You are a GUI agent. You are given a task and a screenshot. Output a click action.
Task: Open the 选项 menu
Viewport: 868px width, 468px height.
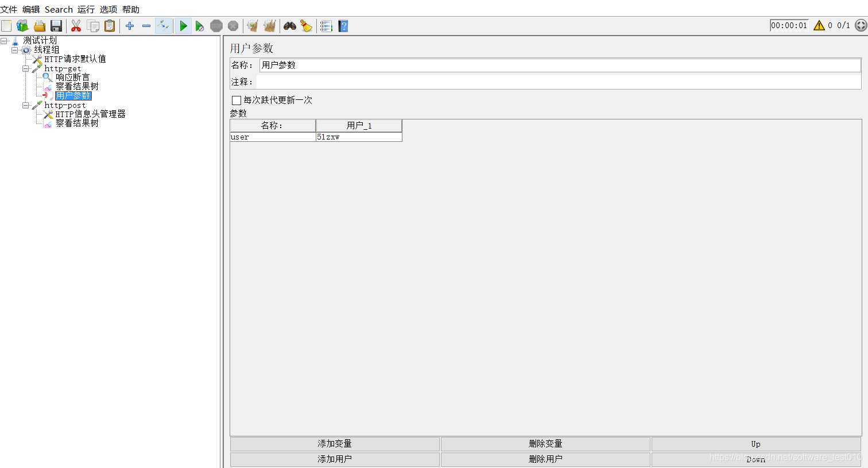click(x=108, y=9)
